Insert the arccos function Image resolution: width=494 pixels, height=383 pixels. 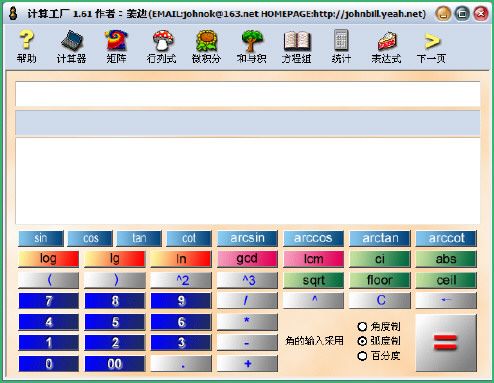(313, 238)
